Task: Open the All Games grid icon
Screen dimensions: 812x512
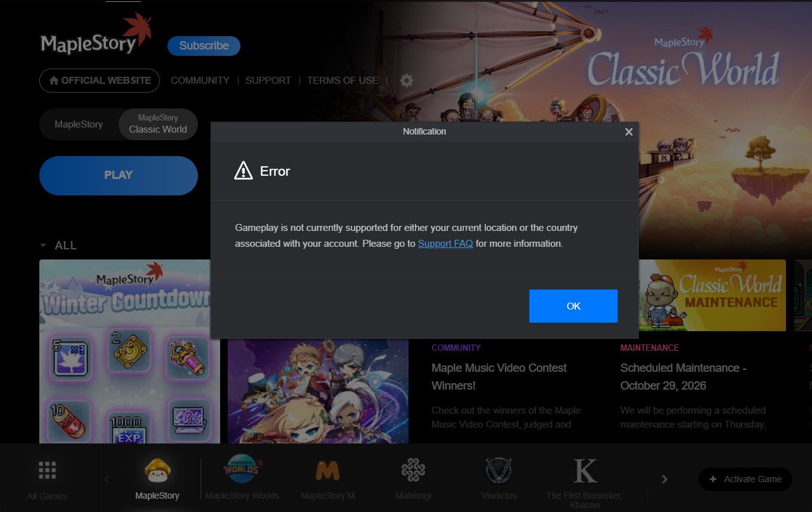Action: (x=47, y=470)
